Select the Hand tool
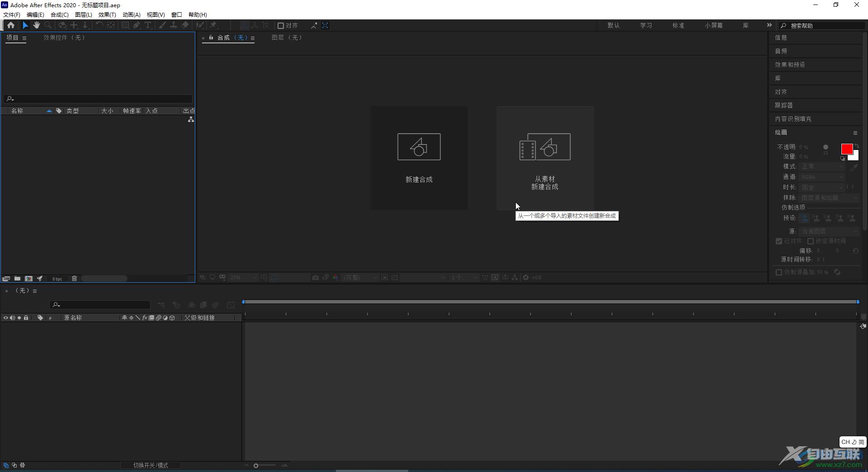868x472 pixels. coord(37,25)
